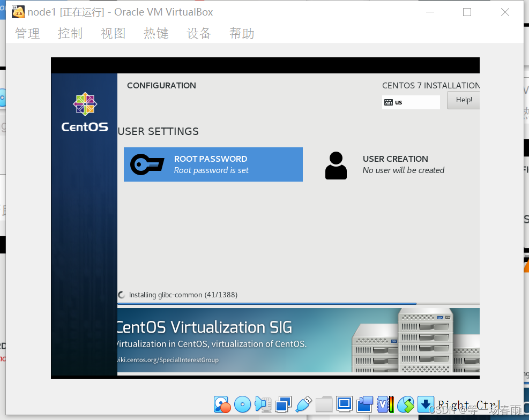Click the display status icon
The image size is (529, 420).
pos(345,404)
